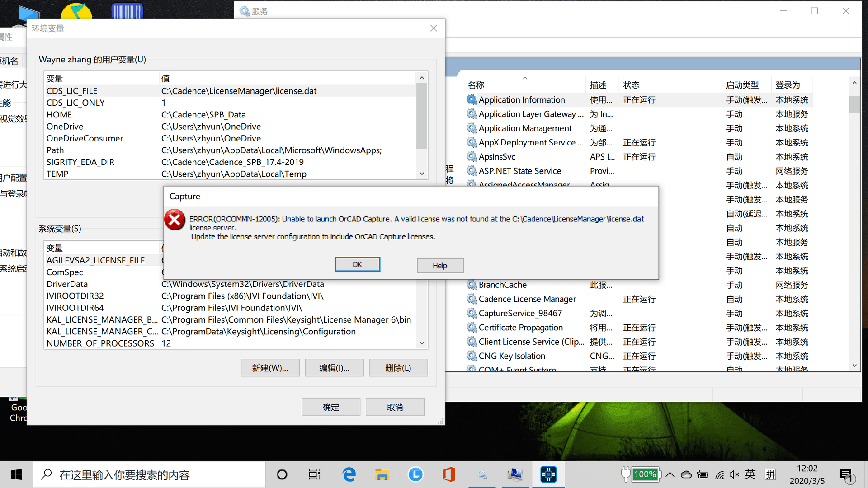Screen dimensions: 868x488
Task: Select Application Layer Gateway service icon
Action: coord(472,114)
